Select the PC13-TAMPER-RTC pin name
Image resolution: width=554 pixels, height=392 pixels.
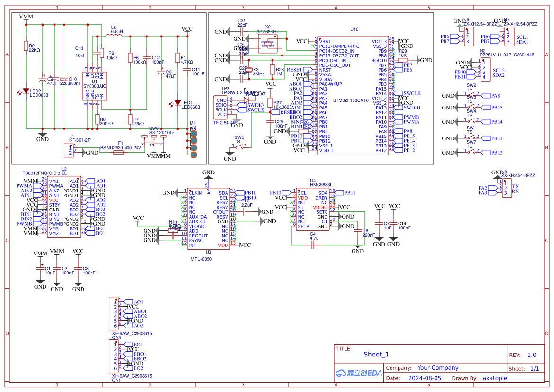tap(339, 46)
